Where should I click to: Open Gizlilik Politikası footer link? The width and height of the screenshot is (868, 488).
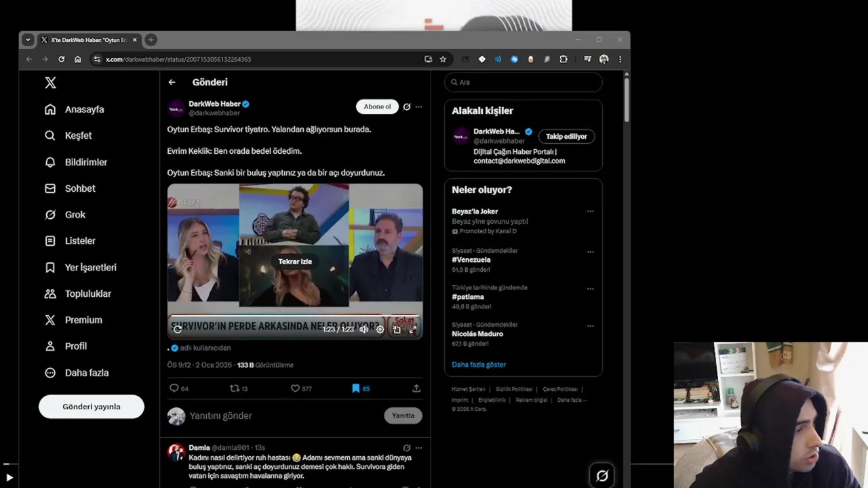[514, 390]
